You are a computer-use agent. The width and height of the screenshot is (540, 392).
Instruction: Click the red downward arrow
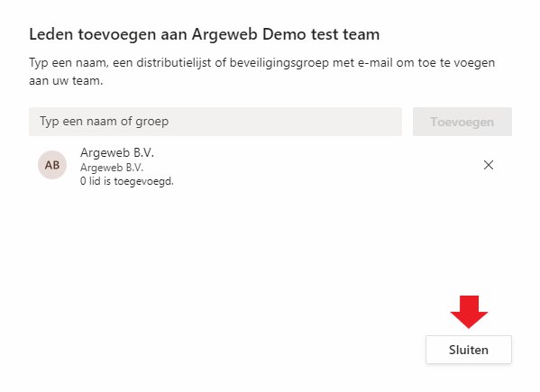pyautogui.click(x=469, y=312)
